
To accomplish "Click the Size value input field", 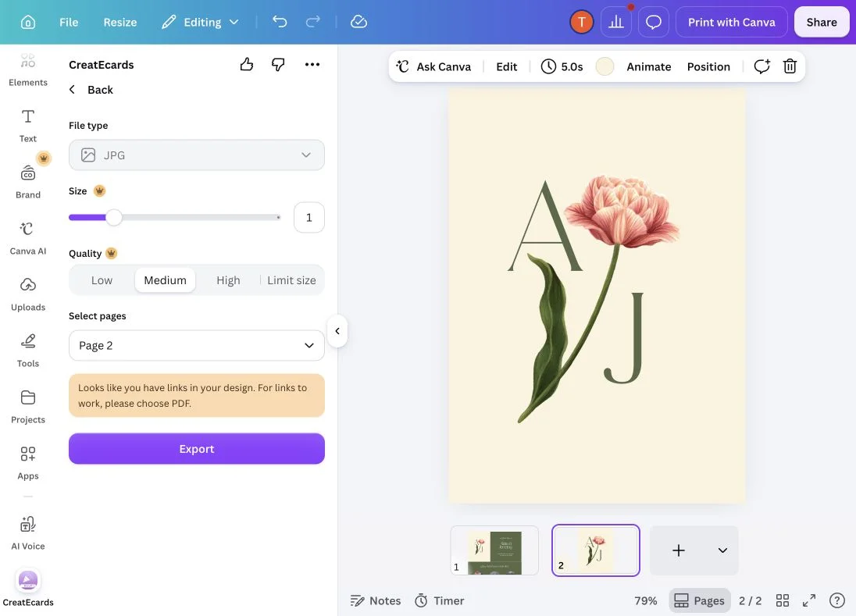I will point(309,217).
